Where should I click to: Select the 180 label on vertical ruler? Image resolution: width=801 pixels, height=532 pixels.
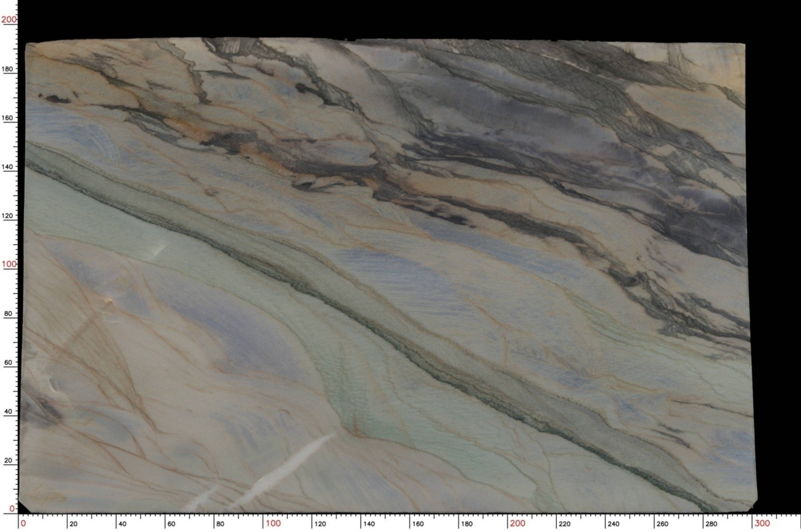(7, 69)
